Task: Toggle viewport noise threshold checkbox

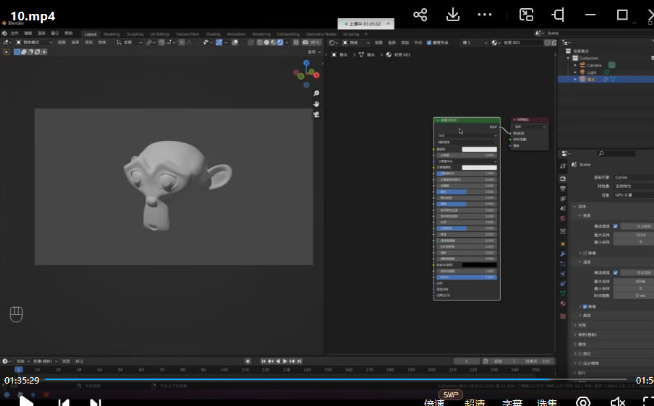Action: (x=615, y=226)
